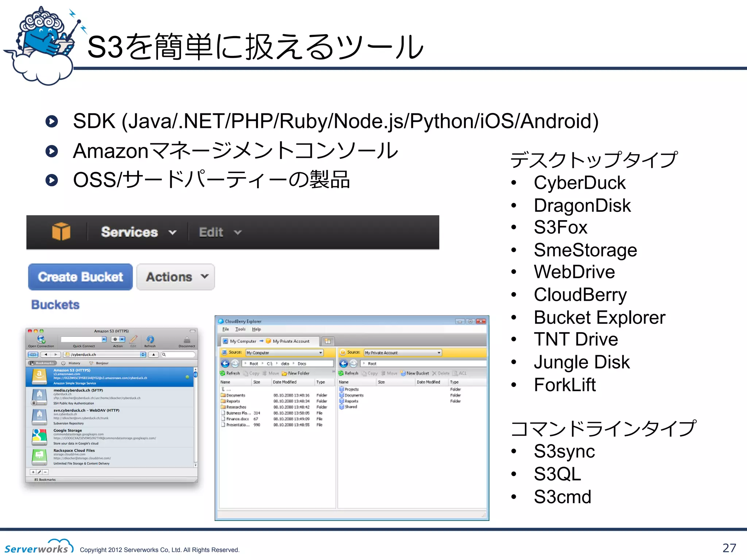The width and height of the screenshot is (747, 560).
Task: Open the CloudBerry Tools menu
Action: click(x=240, y=329)
